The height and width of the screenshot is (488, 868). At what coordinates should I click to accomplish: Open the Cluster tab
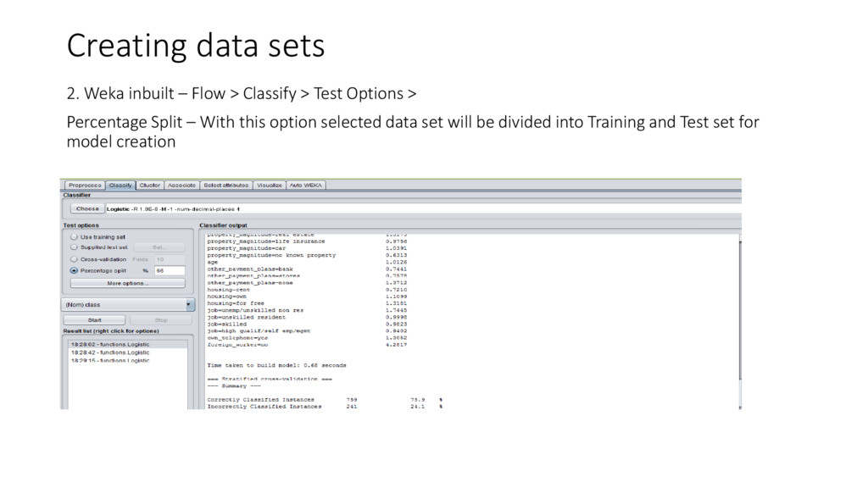coord(149,186)
